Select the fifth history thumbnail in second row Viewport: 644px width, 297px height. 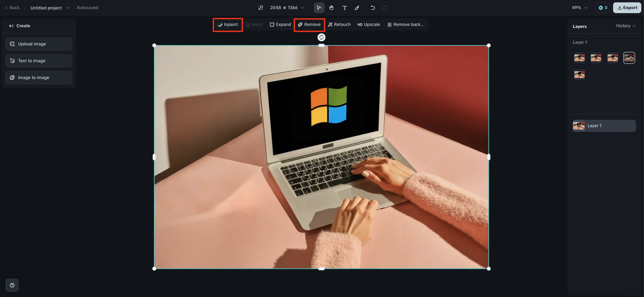pyautogui.click(x=579, y=74)
